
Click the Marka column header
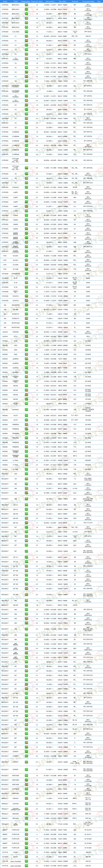point(5,1)
